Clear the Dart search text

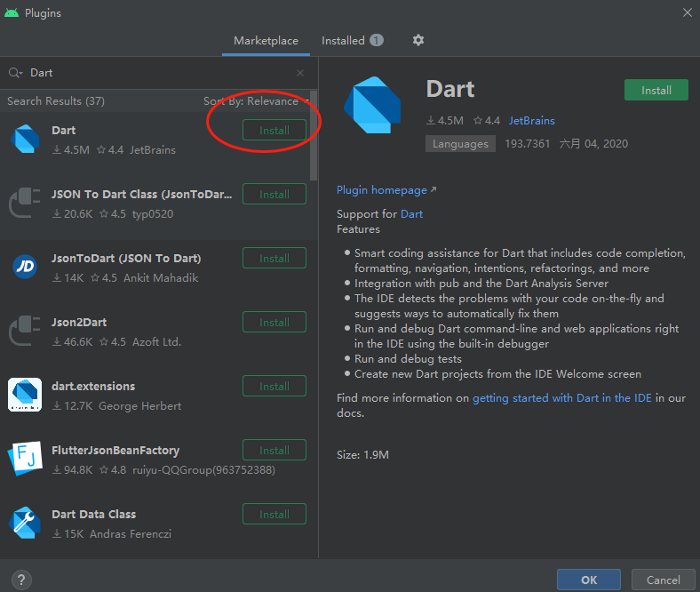coord(300,73)
